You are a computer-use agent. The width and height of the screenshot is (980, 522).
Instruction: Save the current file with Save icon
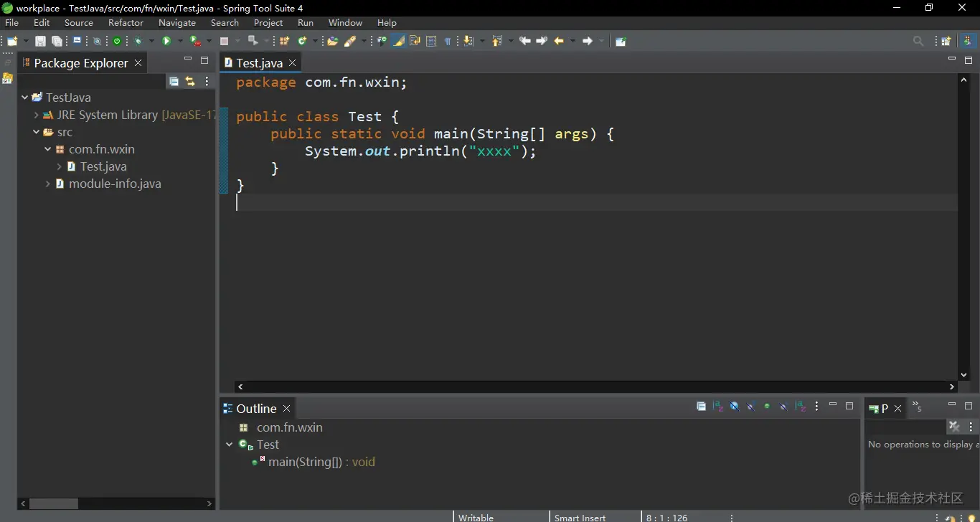point(40,42)
